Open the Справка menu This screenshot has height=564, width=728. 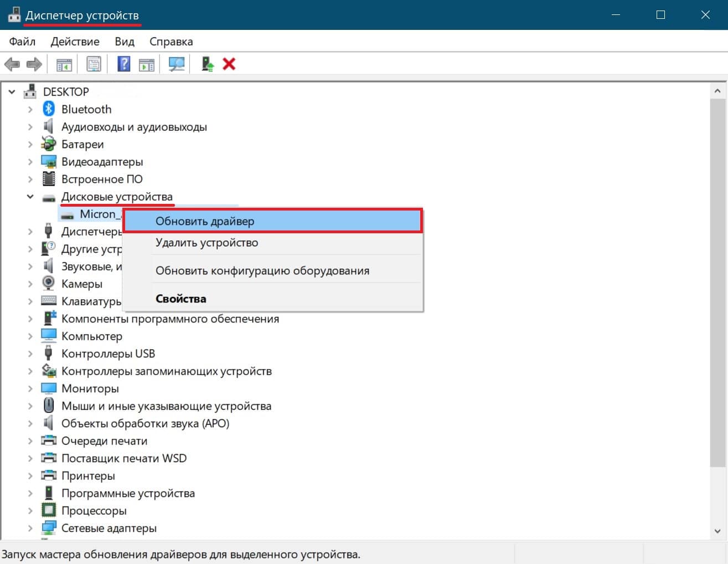(x=171, y=42)
